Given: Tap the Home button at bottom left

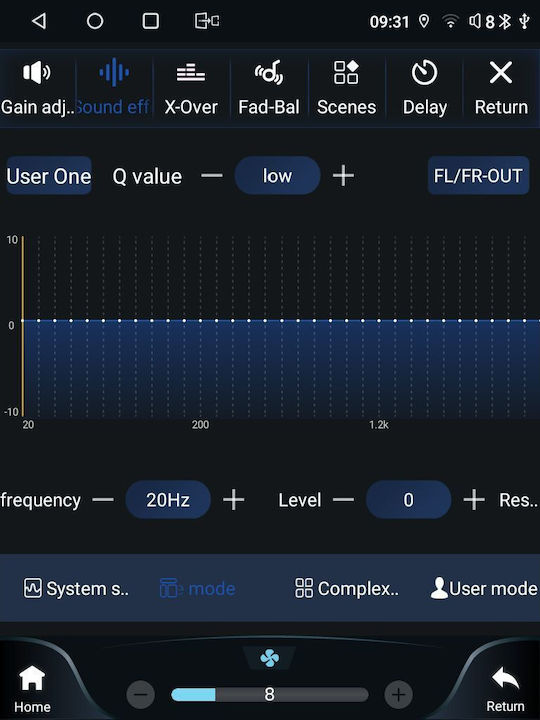Looking at the screenshot, I should pyautogui.click(x=32, y=689).
